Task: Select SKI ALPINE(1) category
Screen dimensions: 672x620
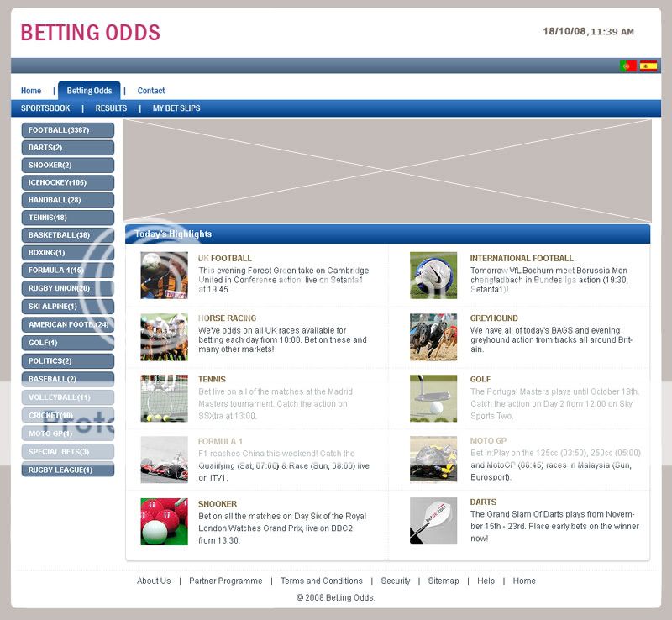Action: (68, 307)
